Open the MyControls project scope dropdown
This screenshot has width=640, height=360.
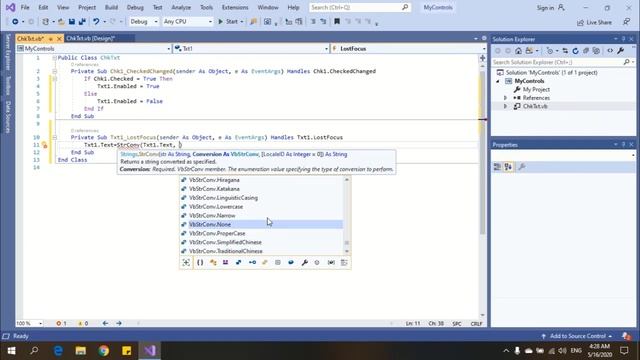point(94,49)
